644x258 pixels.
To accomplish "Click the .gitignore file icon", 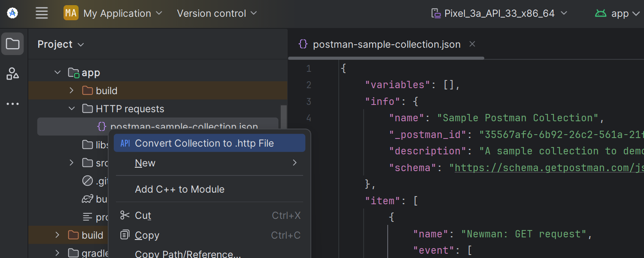I will pos(88,181).
